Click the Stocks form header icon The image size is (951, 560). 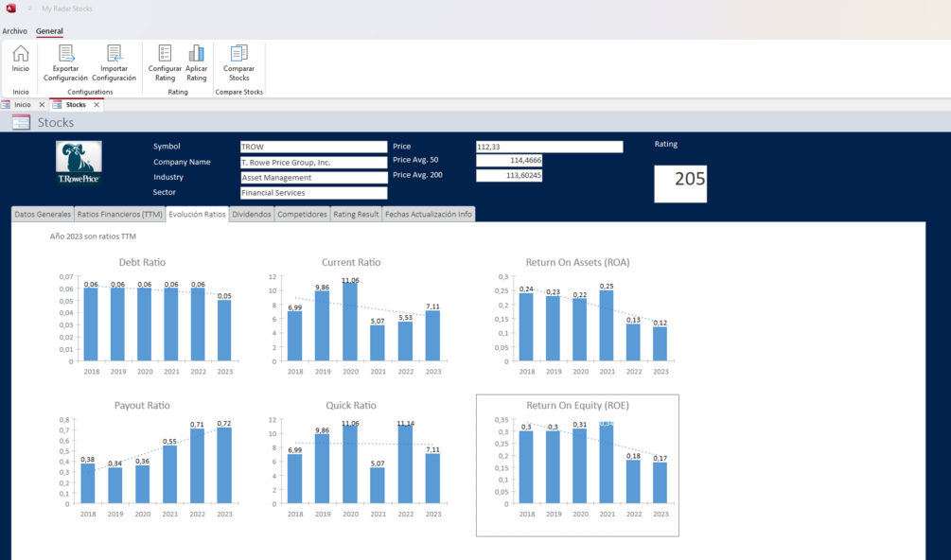click(x=21, y=122)
